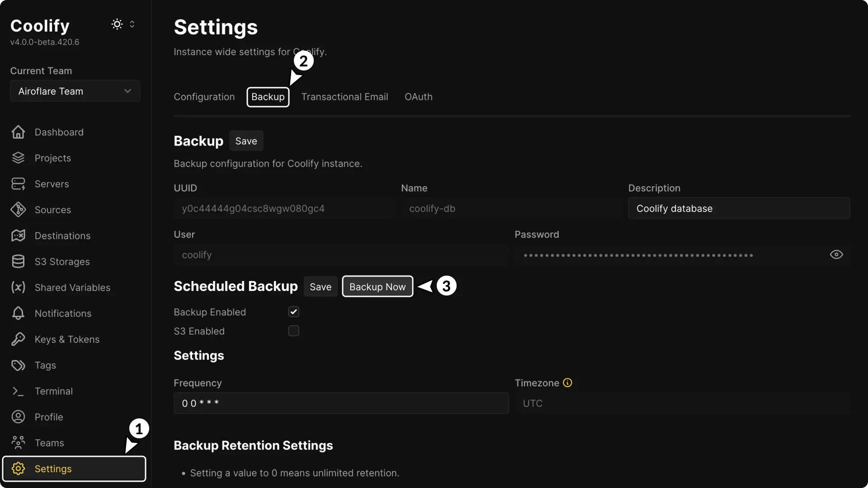Open the OAuth tab
Viewport: 868px width, 488px height.
pos(418,97)
